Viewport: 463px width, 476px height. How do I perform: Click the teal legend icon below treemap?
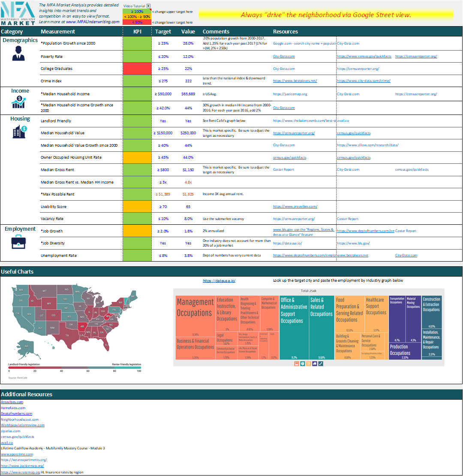click(x=303, y=364)
